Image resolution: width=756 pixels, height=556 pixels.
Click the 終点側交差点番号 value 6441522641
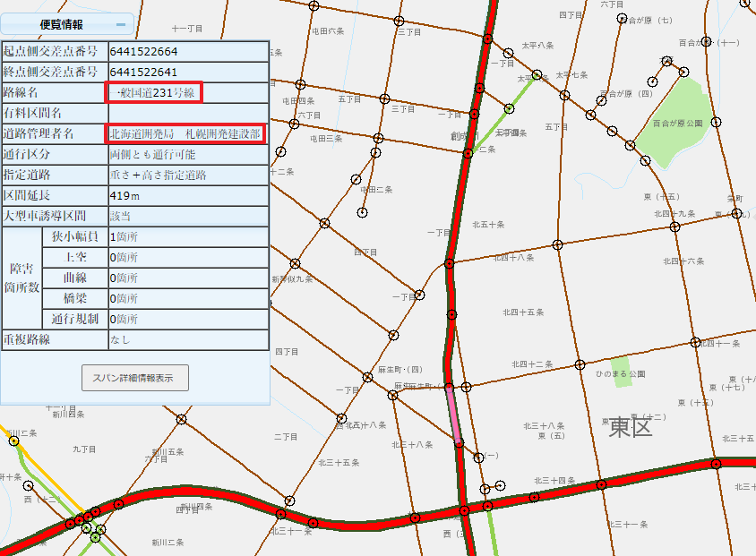(x=188, y=72)
